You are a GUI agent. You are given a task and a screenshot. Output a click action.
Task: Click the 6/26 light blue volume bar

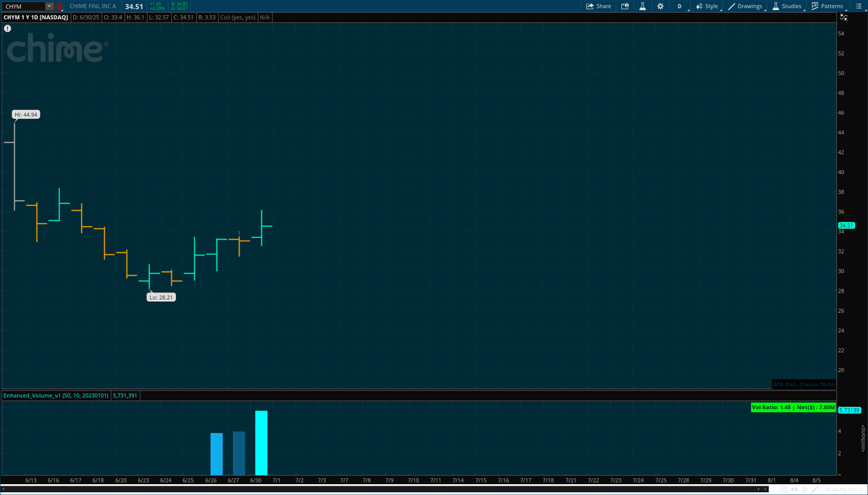click(x=216, y=453)
